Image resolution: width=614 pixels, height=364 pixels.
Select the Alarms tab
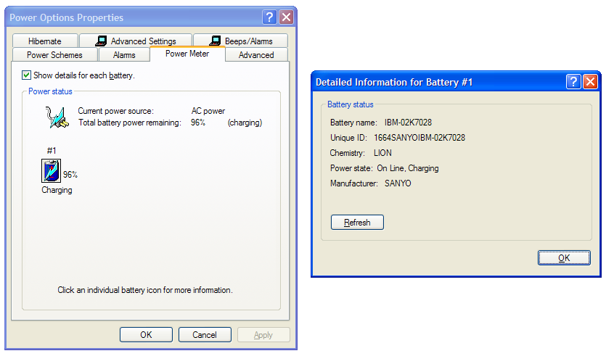pos(124,55)
